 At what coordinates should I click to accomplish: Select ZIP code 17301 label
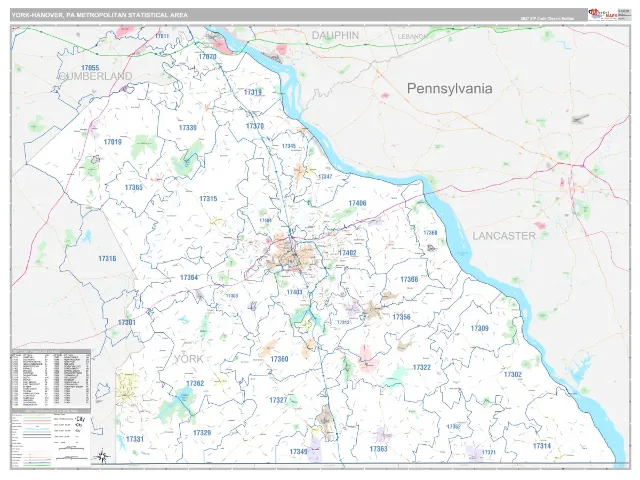point(127,322)
